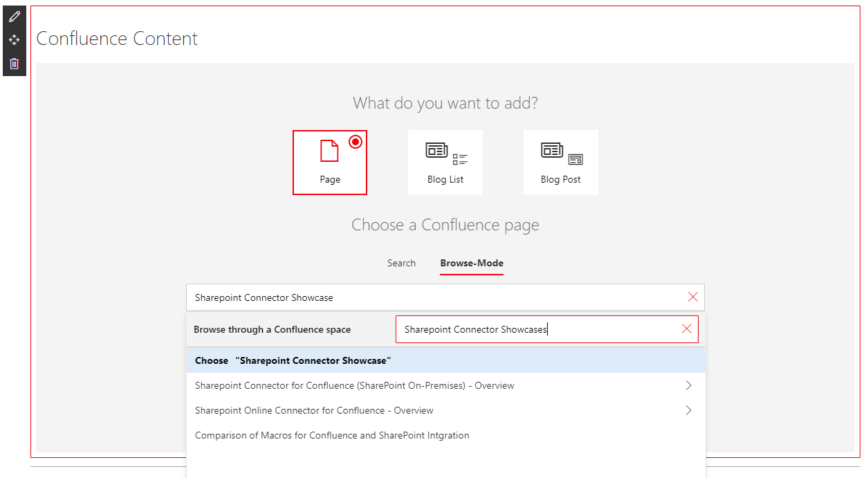Choose Blog List as content type
The height and width of the screenshot is (478, 868).
coord(445,162)
